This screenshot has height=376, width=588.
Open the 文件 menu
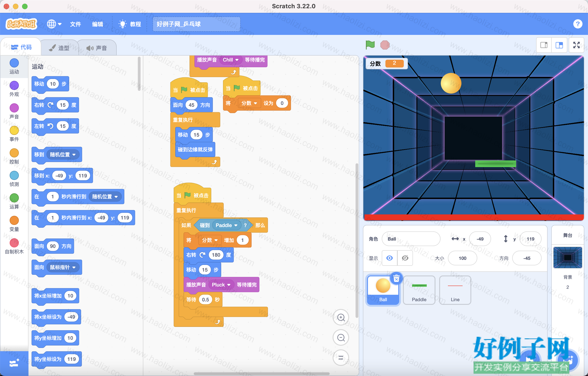point(76,24)
